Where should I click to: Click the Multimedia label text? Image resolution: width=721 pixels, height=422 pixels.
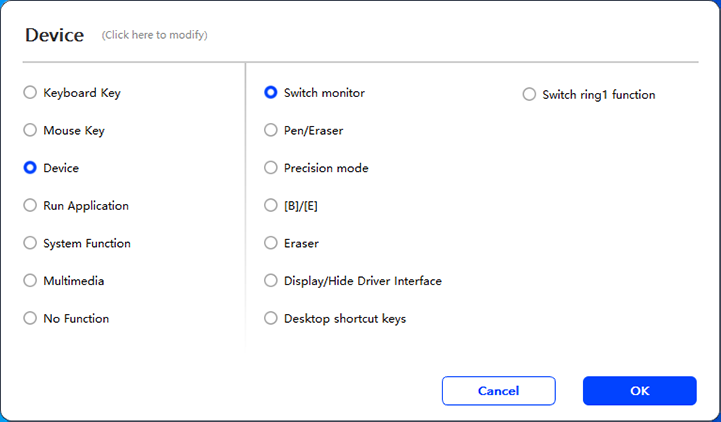74,281
